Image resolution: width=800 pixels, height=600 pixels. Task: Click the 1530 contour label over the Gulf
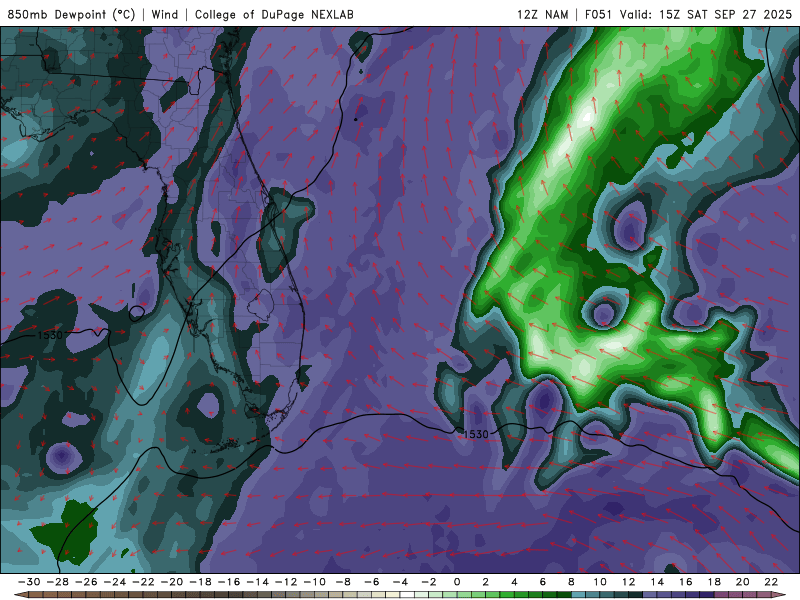[x=50, y=335]
